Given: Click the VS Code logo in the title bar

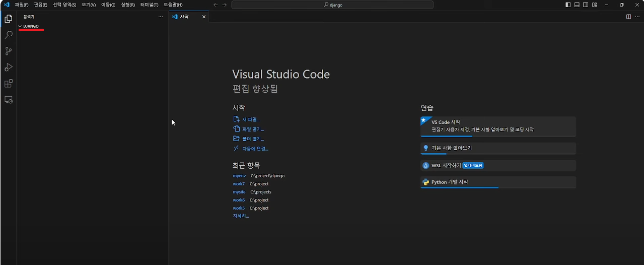Looking at the screenshot, I should point(7,5).
